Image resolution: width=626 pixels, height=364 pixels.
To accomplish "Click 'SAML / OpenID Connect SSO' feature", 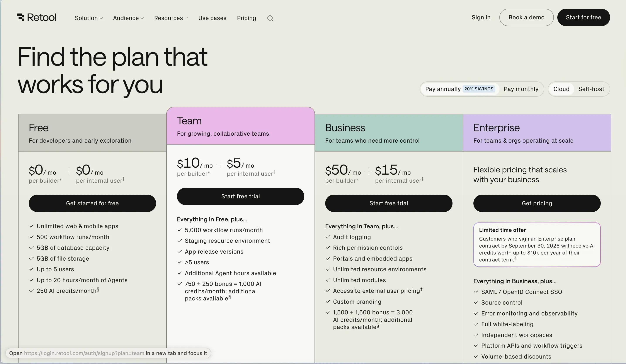I will 521,292.
